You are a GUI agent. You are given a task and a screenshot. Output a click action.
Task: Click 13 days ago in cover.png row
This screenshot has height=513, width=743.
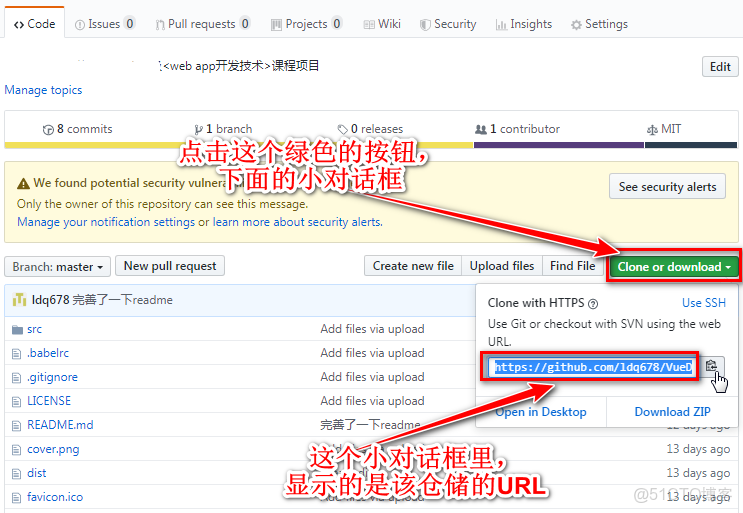pos(698,449)
